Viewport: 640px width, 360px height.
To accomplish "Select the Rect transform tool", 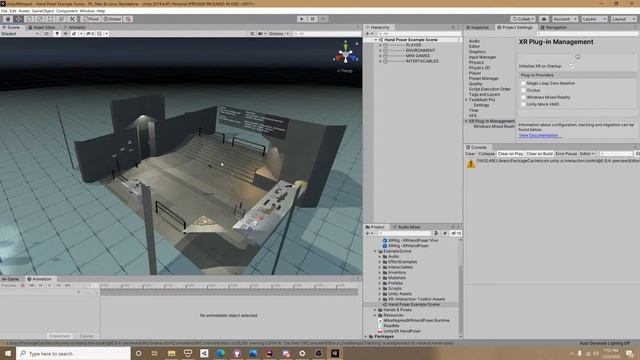I will click(x=51, y=19).
